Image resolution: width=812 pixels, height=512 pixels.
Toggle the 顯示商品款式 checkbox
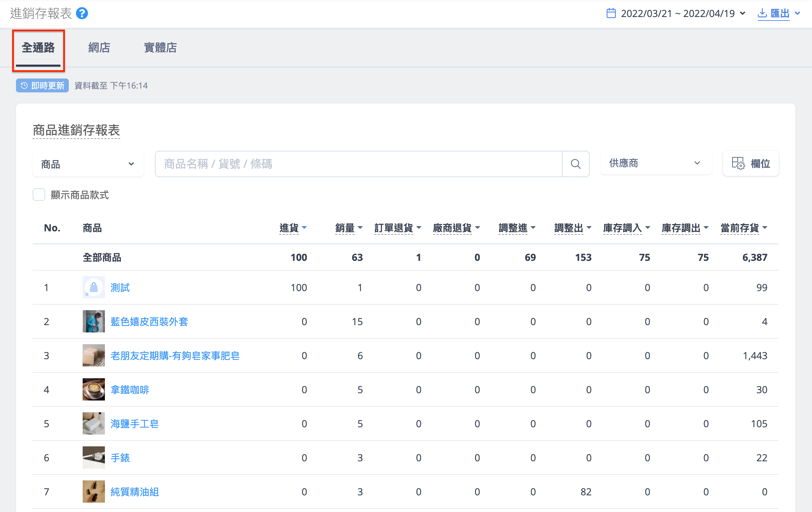pos(39,195)
